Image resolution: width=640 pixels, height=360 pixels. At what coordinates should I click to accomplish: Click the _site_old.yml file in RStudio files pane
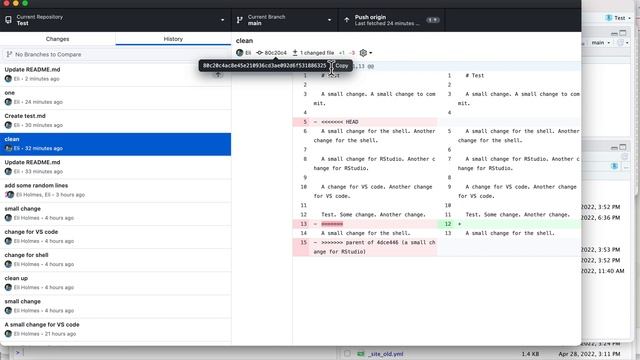(386, 354)
